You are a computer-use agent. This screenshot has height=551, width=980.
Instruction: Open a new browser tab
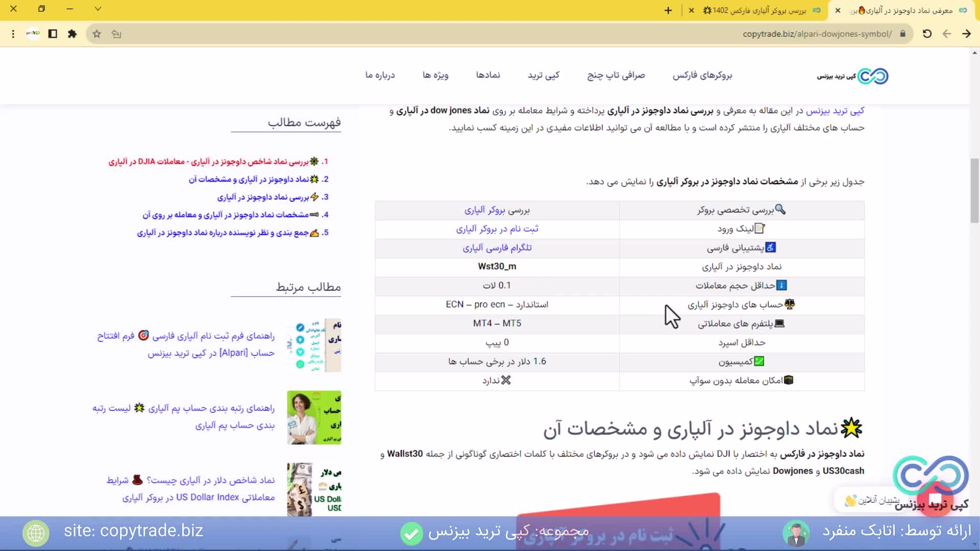pyautogui.click(x=668, y=10)
